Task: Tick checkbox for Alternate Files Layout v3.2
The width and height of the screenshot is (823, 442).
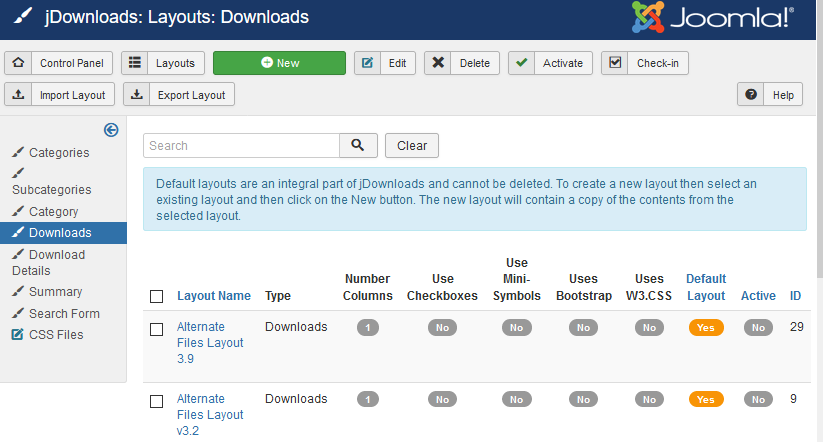Action: [x=156, y=402]
